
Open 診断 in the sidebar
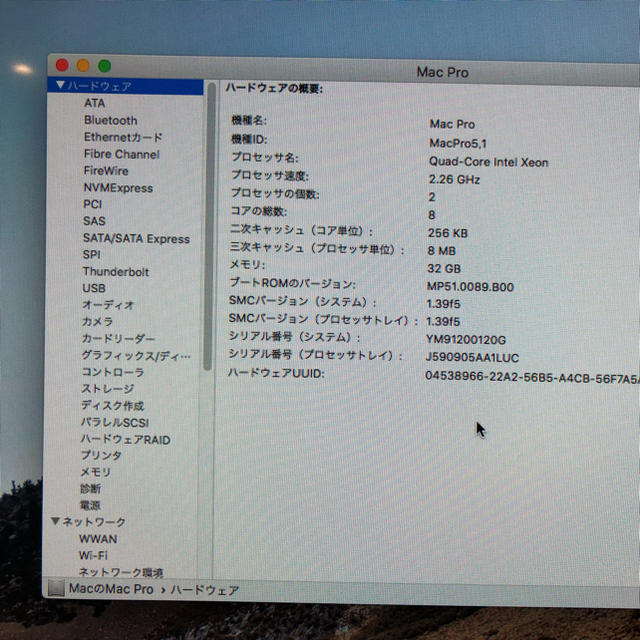[x=90, y=489]
